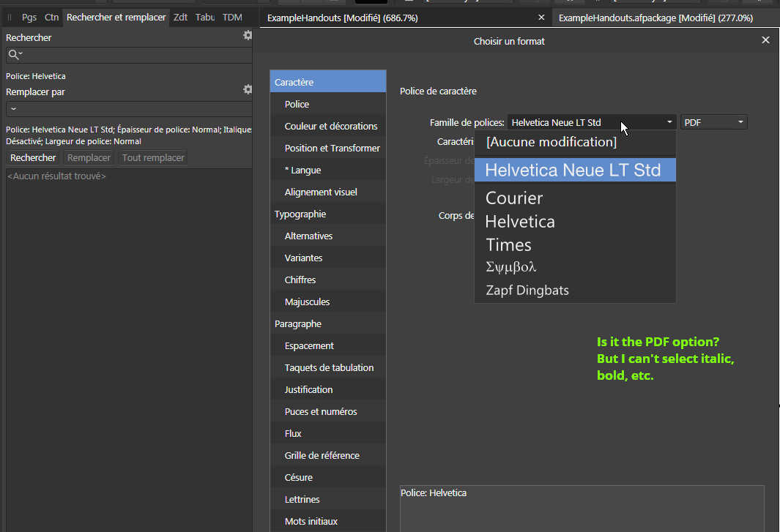Image resolution: width=780 pixels, height=532 pixels.
Task: Choose Zapf Dingbats in the font list
Action: click(575, 290)
